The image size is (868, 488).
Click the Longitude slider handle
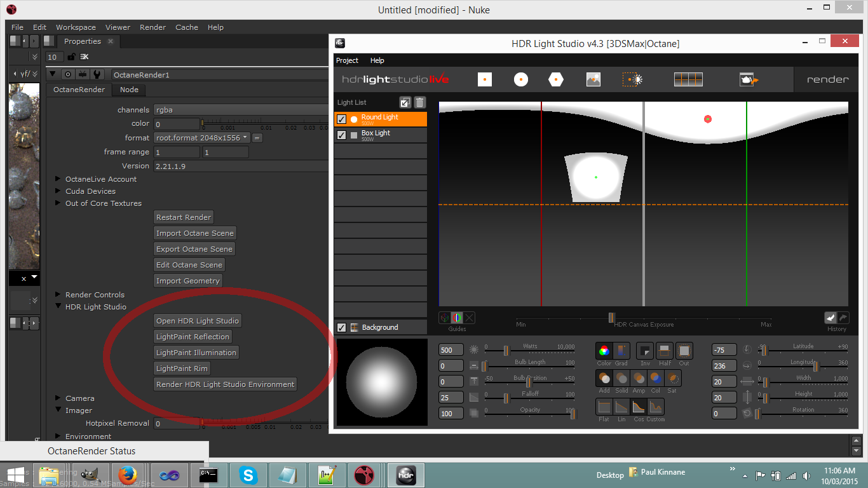pos(815,366)
